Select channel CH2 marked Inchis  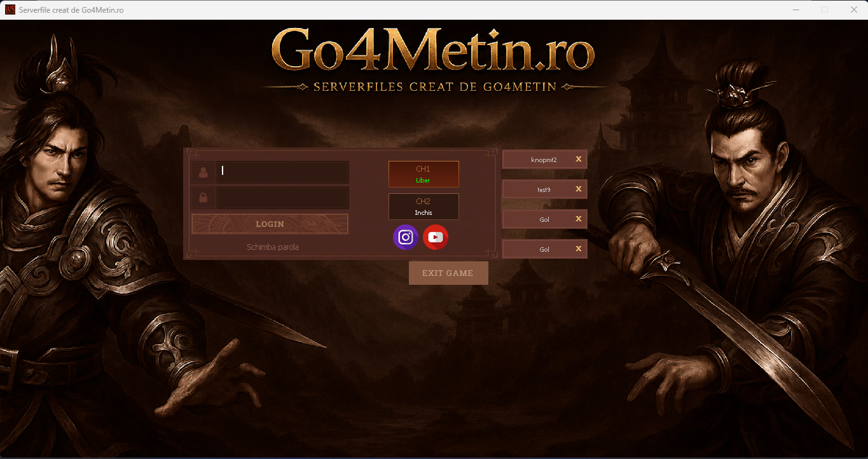tap(424, 207)
